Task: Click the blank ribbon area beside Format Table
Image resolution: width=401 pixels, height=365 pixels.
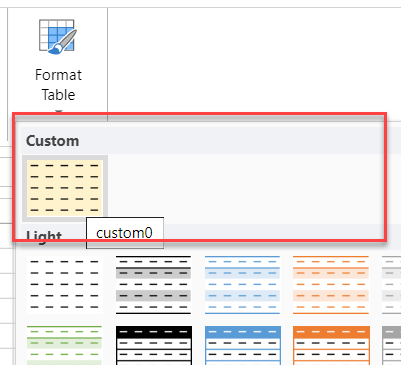Action: (253, 60)
